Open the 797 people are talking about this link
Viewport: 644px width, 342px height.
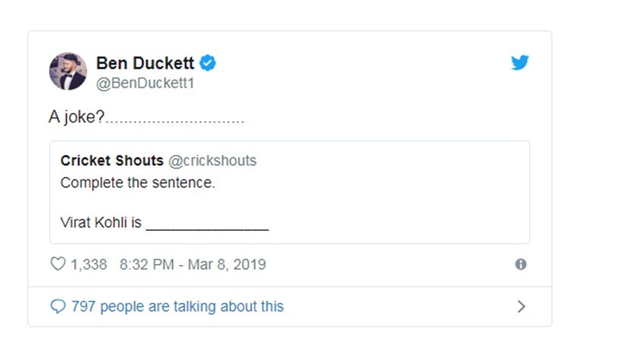click(x=177, y=306)
